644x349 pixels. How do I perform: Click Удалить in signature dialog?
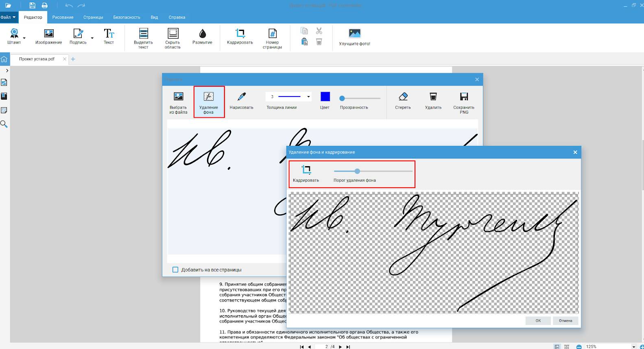click(433, 101)
